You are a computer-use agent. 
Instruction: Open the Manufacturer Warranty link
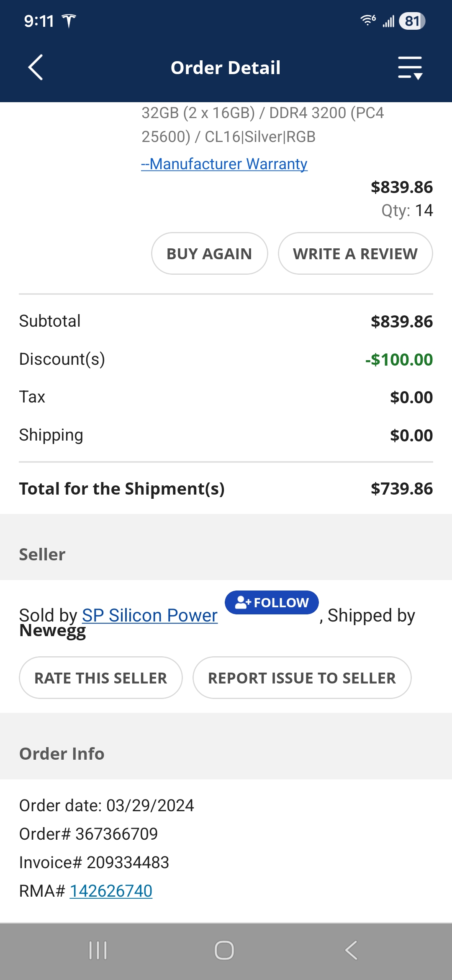(x=224, y=164)
